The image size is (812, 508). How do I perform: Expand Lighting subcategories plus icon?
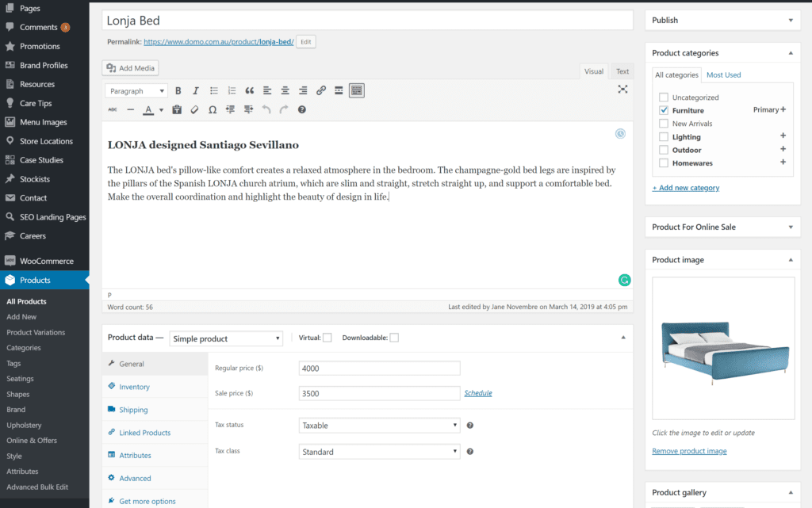coord(783,136)
